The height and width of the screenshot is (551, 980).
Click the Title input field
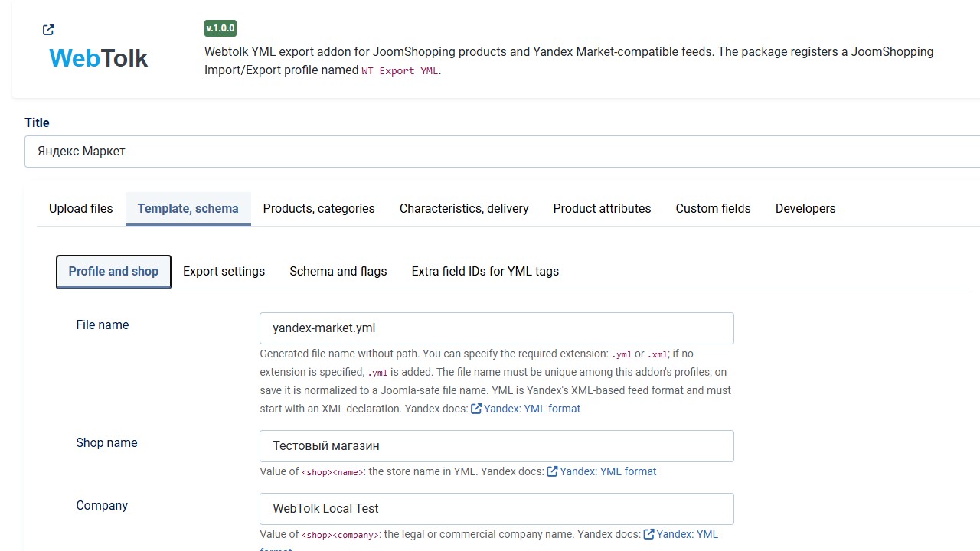(x=502, y=152)
